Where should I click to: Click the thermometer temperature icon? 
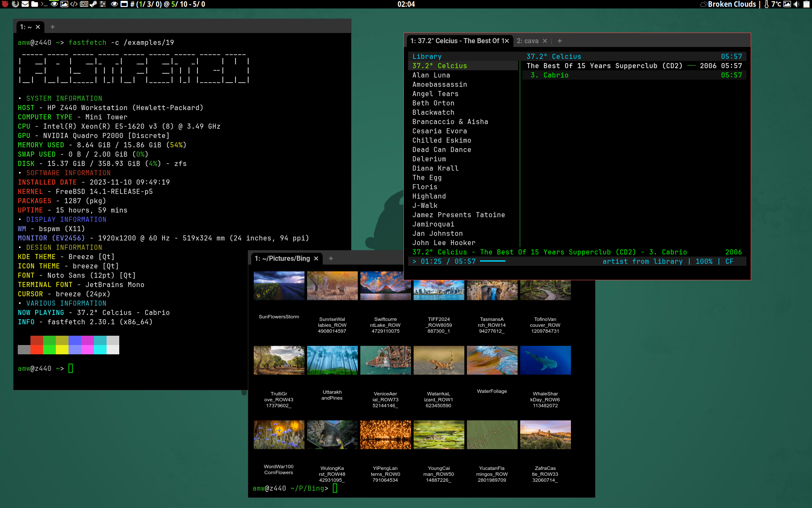point(766,4)
